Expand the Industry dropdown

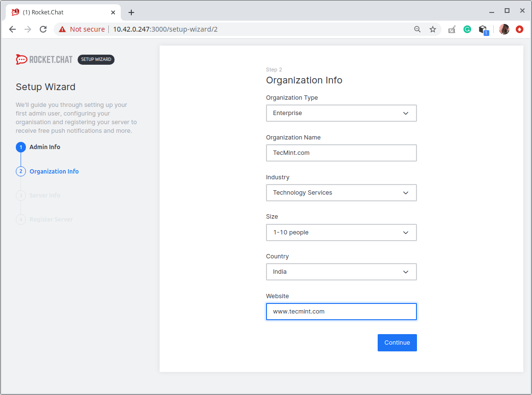pyautogui.click(x=341, y=193)
